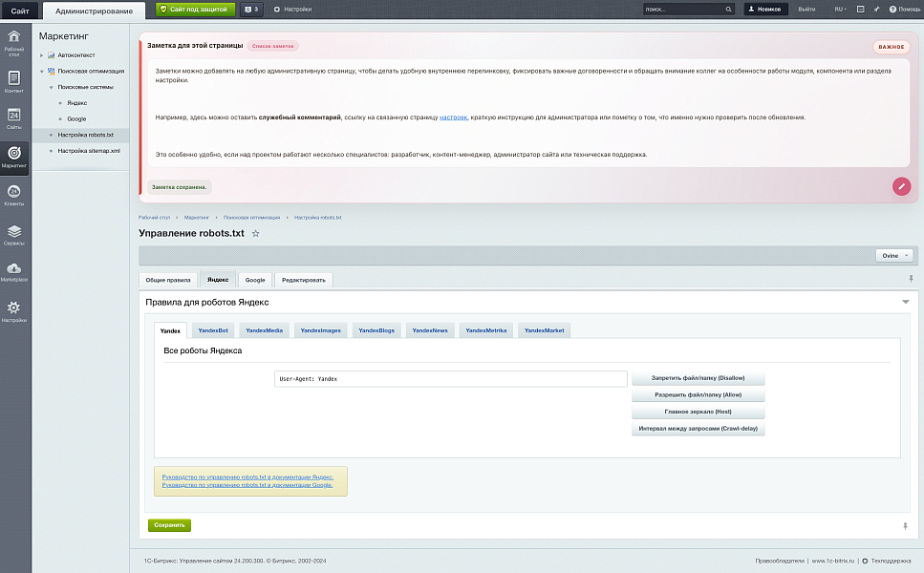This screenshot has width=924, height=573.
Task: Click the green Сохранить button
Action: click(170, 525)
